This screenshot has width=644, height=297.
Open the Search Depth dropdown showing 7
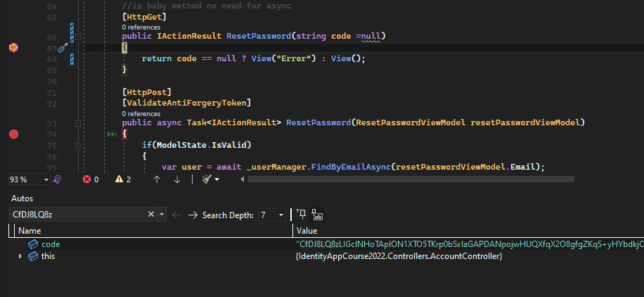[272, 215]
